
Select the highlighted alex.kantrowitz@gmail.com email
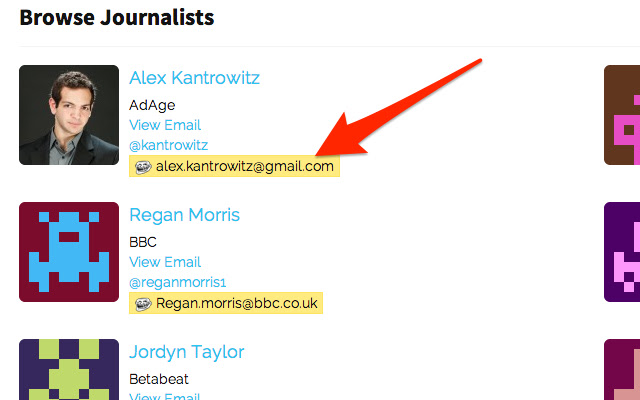tap(244, 166)
